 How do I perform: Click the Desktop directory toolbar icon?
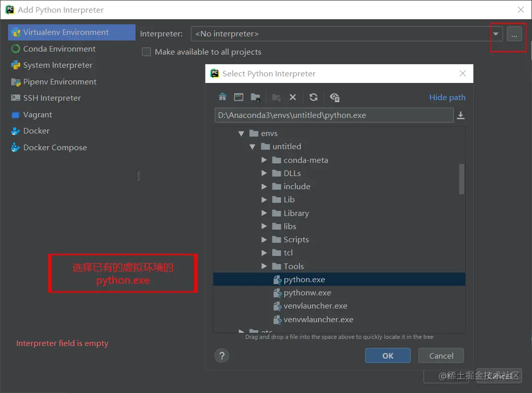pyautogui.click(x=239, y=98)
